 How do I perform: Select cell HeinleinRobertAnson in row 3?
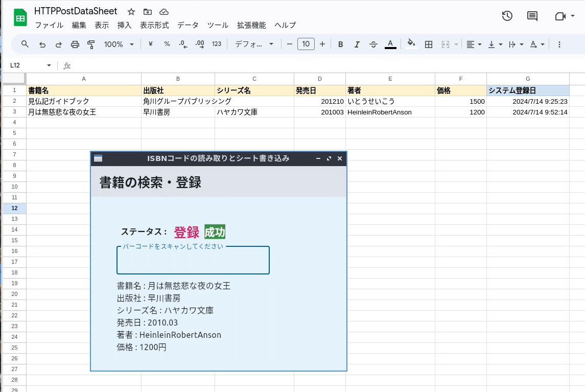click(x=390, y=112)
